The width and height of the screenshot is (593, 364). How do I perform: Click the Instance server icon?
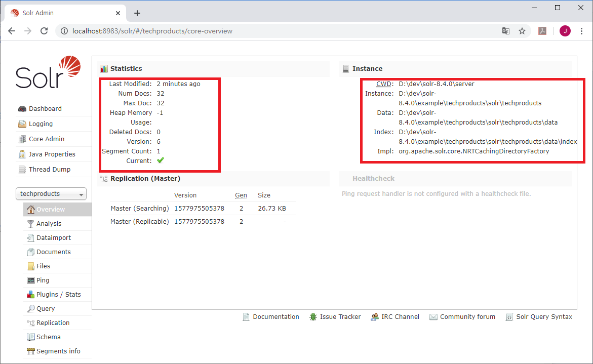[346, 68]
